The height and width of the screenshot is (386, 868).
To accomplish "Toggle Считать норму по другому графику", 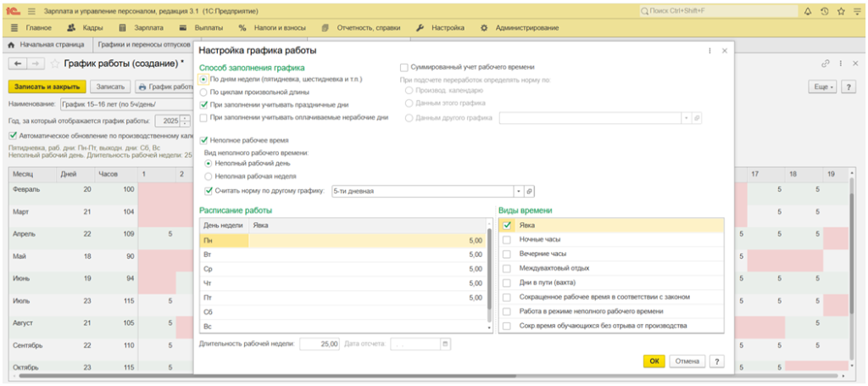I will click(209, 191).
